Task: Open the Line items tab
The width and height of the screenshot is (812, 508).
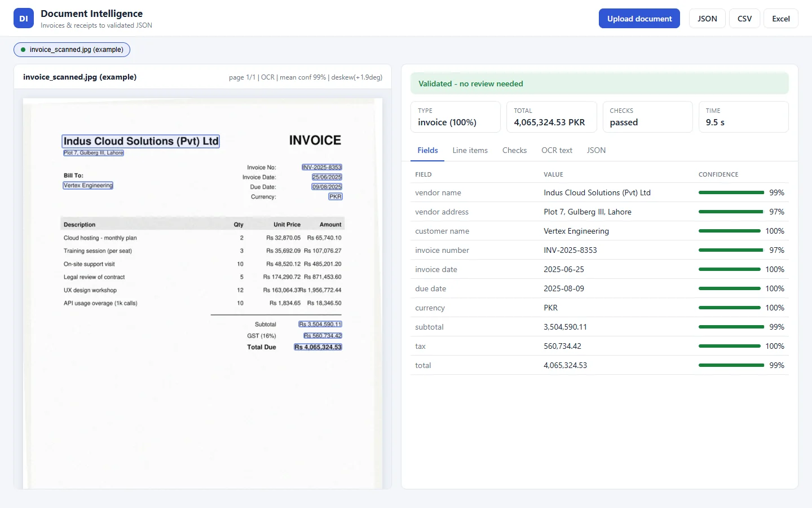Action: (470, 150)
